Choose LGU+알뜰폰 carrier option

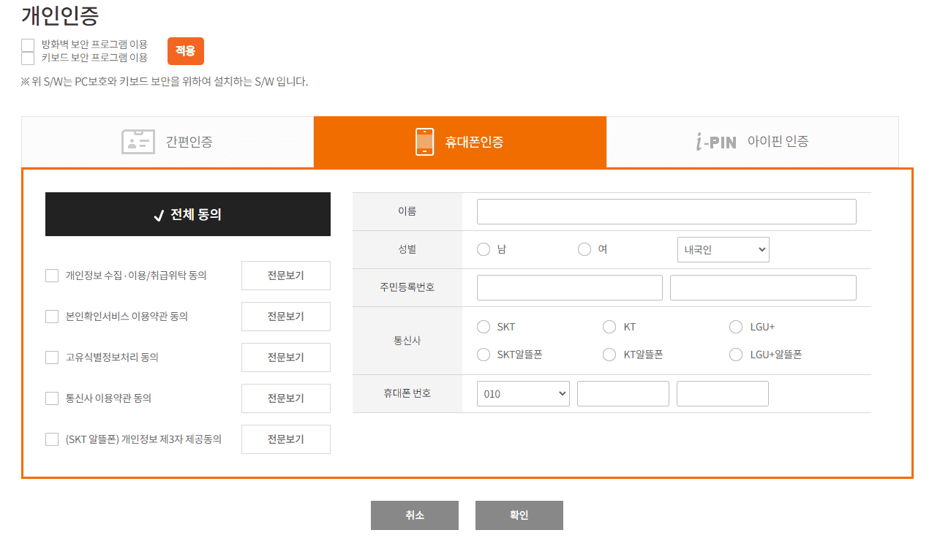(x=736, y=355)
